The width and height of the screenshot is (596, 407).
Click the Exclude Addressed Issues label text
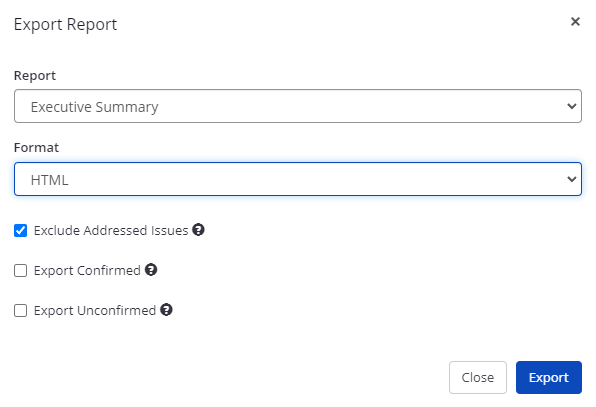coord(111,230)
